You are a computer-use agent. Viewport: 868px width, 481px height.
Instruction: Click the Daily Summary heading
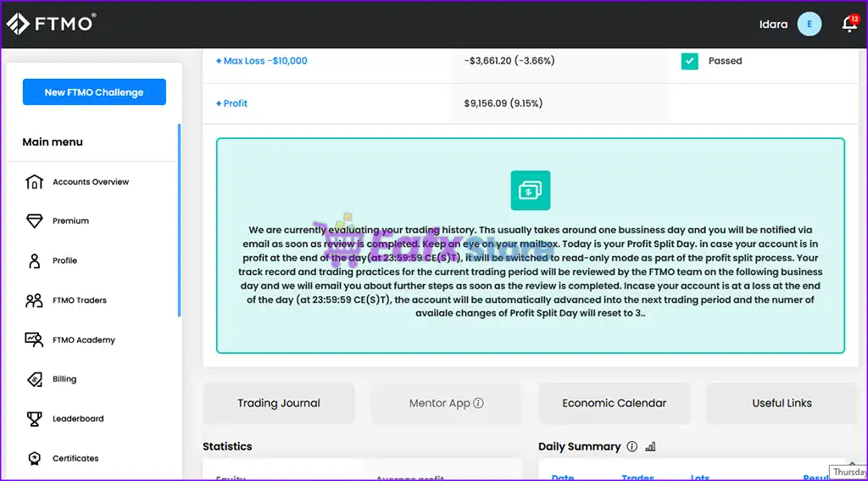(x=580, y=446)
